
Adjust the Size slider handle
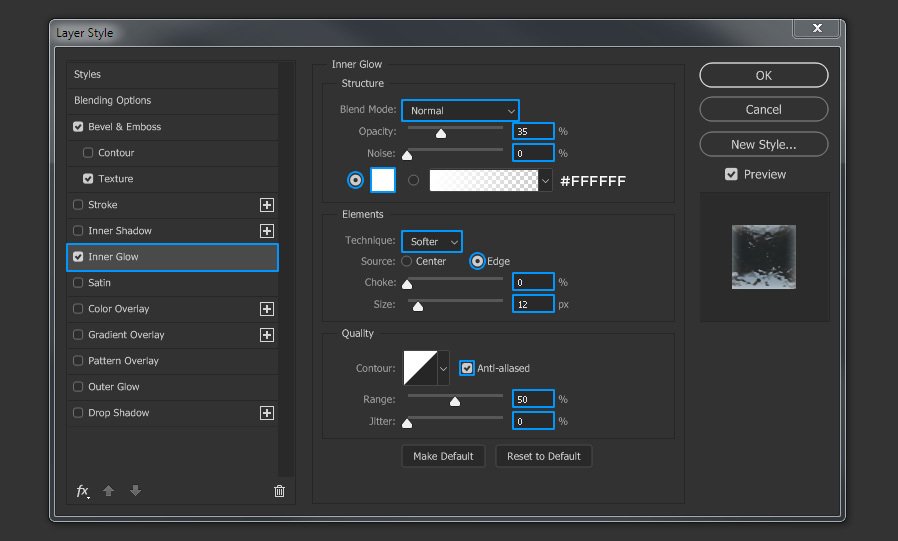[418, 306]
